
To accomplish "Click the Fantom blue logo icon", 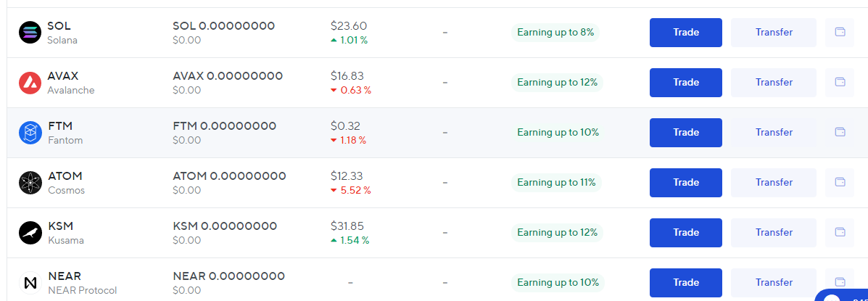I will (x=30, y=133).
